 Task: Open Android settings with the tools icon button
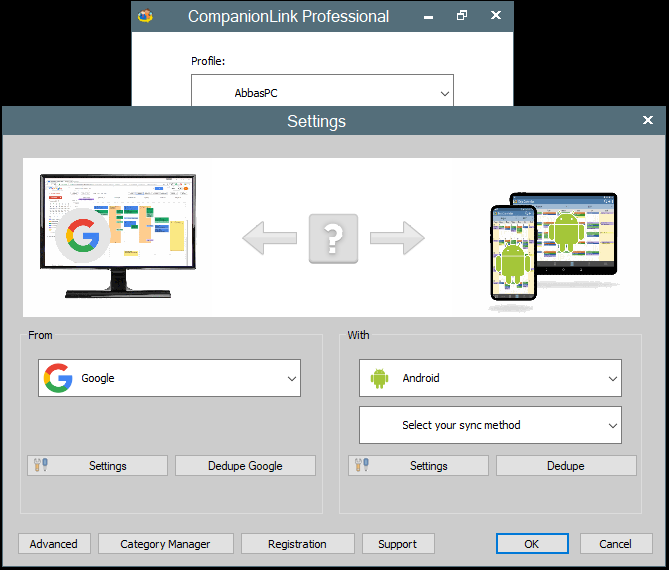(x=418, y=465)
